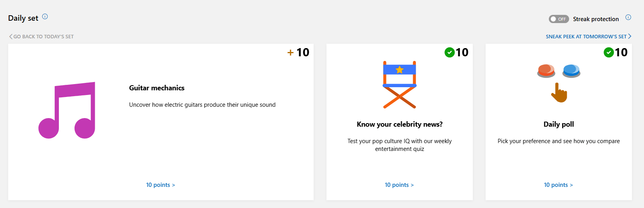The height and width of the screenshot is (208, 644).
Task: Sneak peek at tomorrow's set
Action: [586, 37]
